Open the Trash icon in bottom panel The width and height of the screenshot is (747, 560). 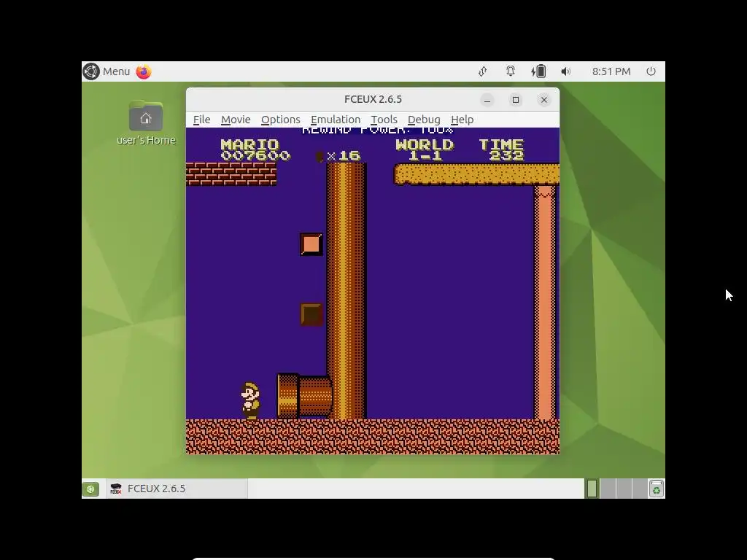click(x=657, y=489)
